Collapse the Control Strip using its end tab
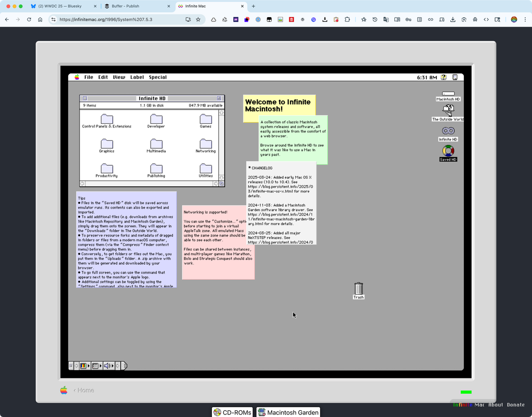 (x=124, y=366)
